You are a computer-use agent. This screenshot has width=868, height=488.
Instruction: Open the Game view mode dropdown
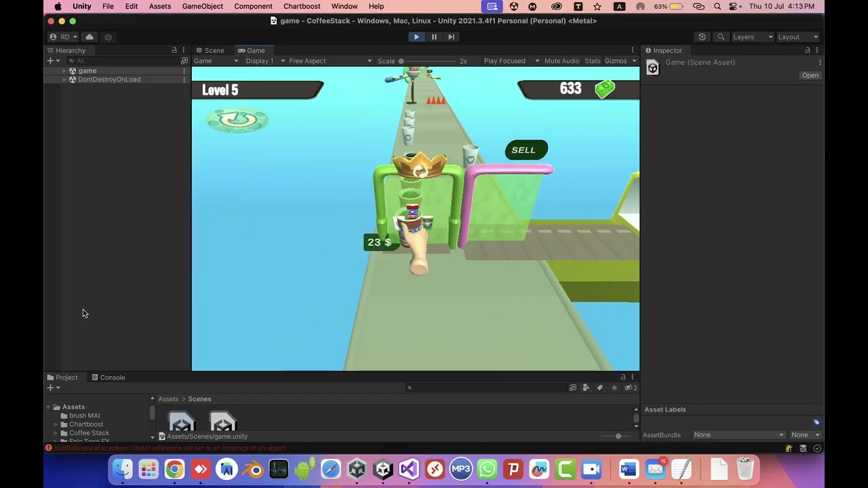pos(216,61)
